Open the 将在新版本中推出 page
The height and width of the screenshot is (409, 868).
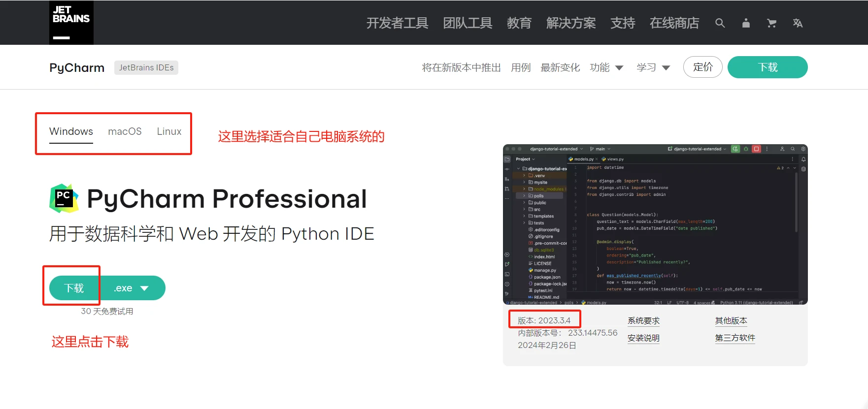pos(461,67)
